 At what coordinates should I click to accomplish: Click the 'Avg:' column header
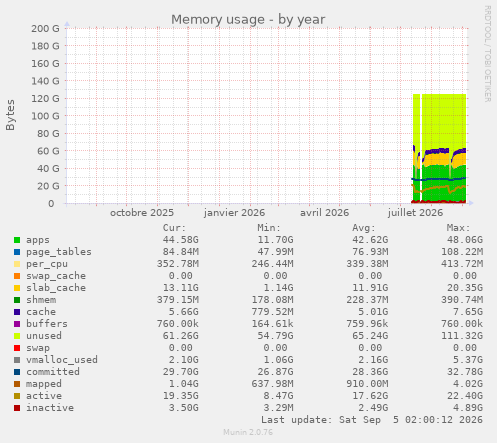click(364, 228)
